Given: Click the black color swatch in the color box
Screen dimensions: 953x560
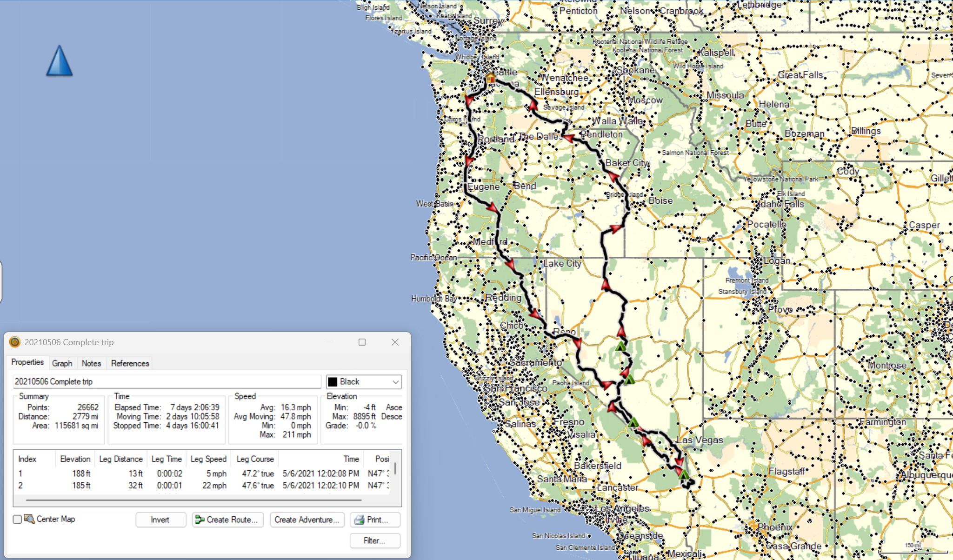Looking at the screenshot, I should click(x=333, y=382).
